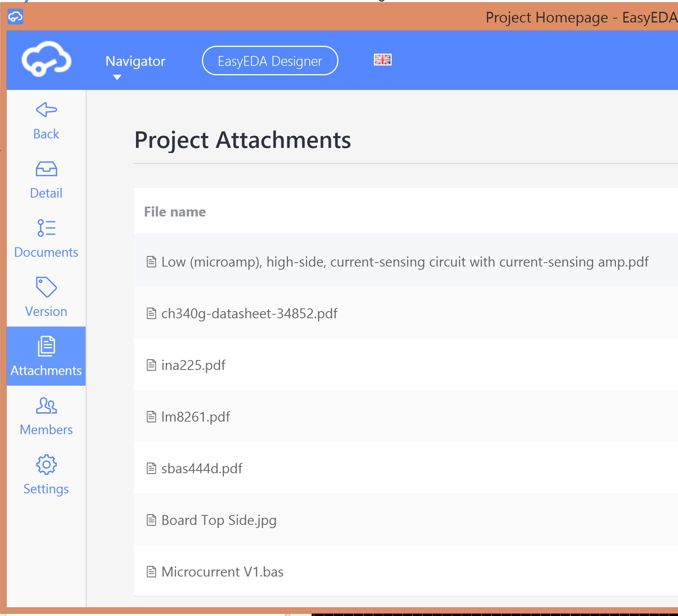Click the File name column header
This screenshot has width=678, height=616.
[175, 212]
